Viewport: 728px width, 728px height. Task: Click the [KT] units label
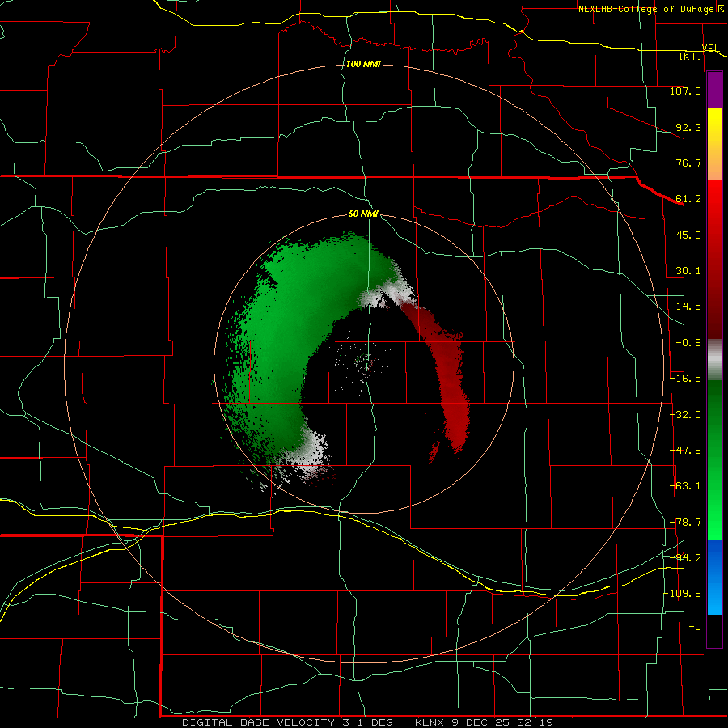(x=691, y=56)
